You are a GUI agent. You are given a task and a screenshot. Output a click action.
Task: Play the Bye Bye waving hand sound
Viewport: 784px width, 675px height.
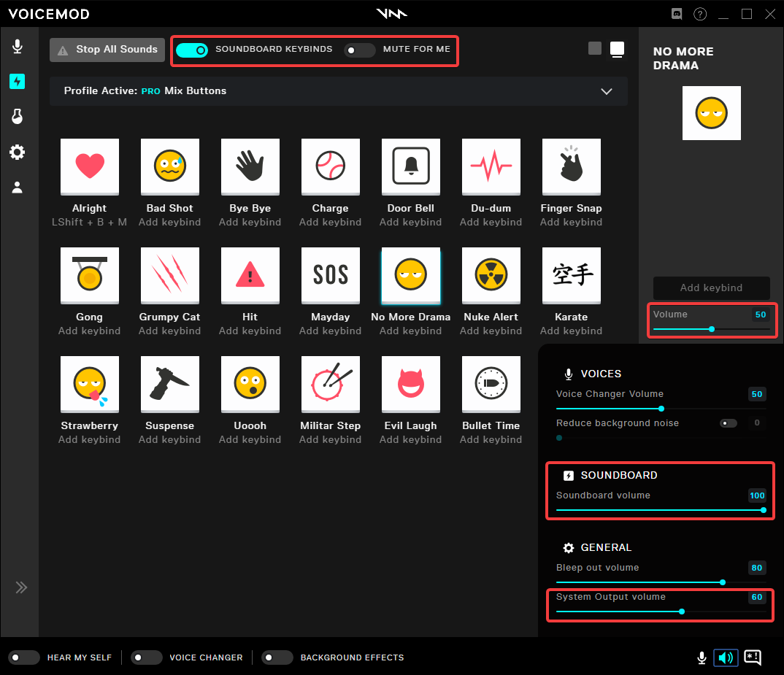[x=250, y=167]
